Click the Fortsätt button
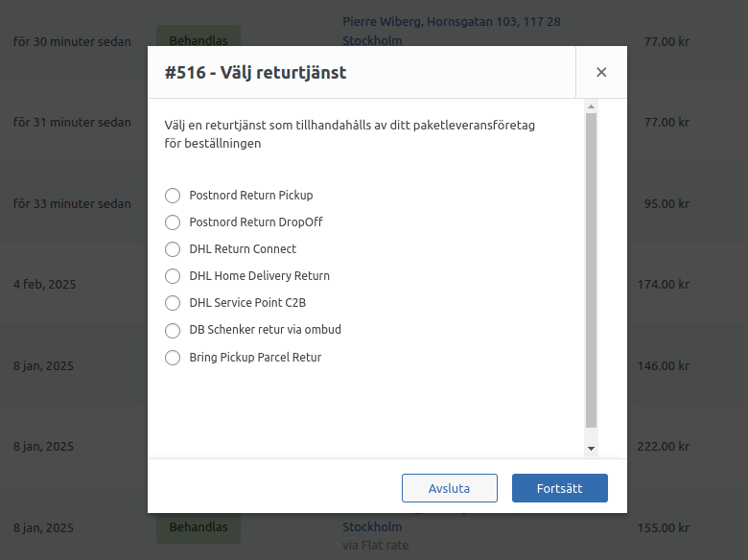 pos(559,488)
